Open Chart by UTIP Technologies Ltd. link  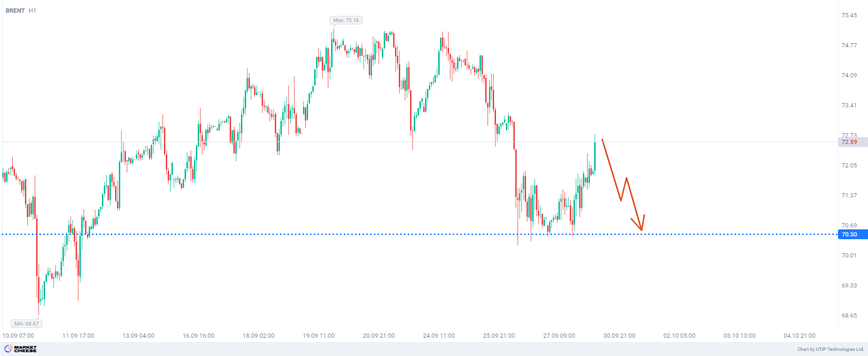[830, 349]
